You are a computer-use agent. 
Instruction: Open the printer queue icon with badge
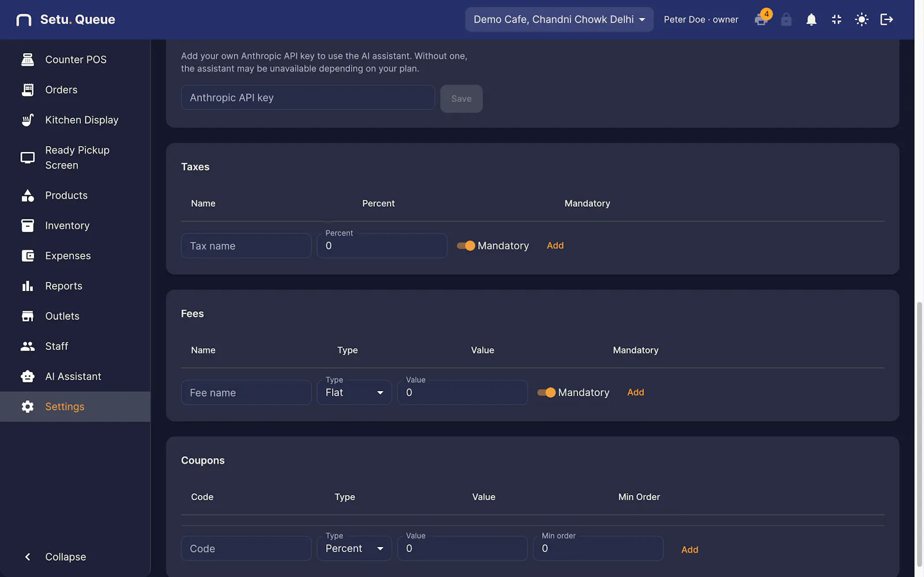point(762,19)
